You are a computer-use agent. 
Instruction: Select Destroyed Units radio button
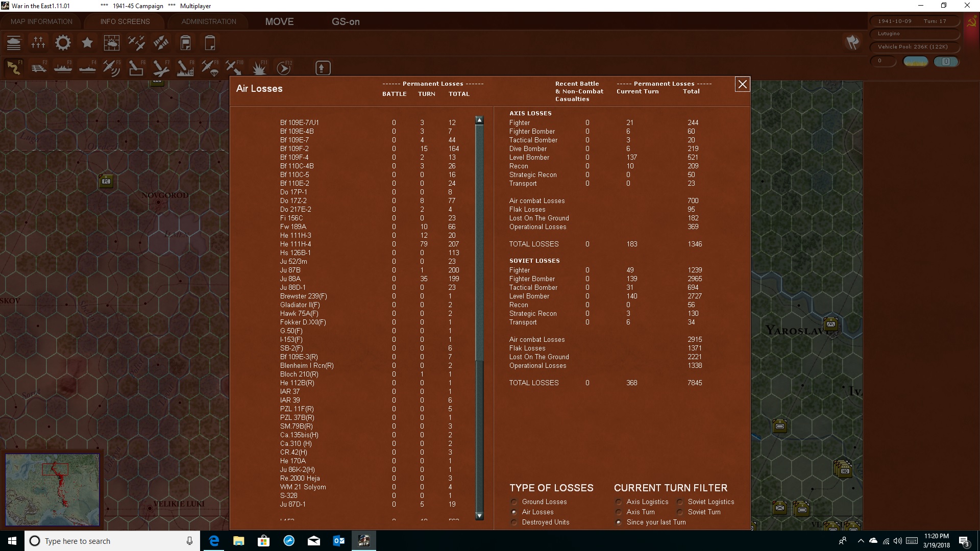tap(514, 522)
